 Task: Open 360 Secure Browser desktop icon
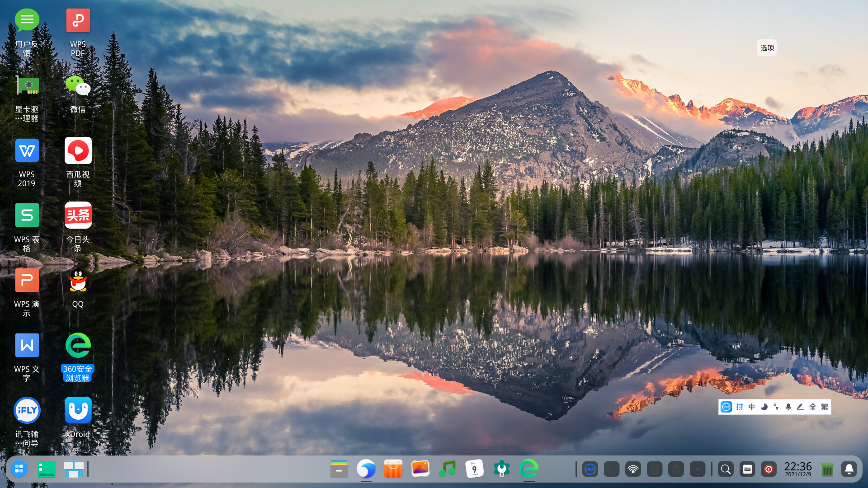pyautogui.click(x=78, y=345)
